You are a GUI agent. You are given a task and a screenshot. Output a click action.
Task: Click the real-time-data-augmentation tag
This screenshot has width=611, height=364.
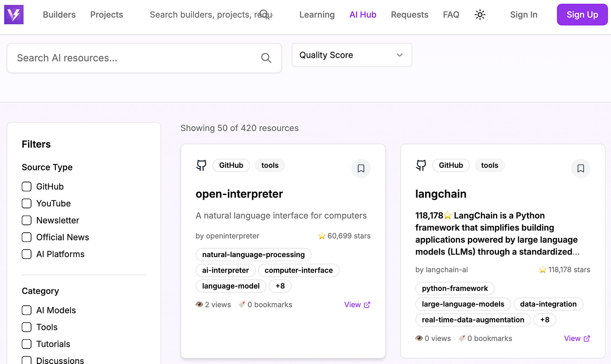[x=473, y=320]
